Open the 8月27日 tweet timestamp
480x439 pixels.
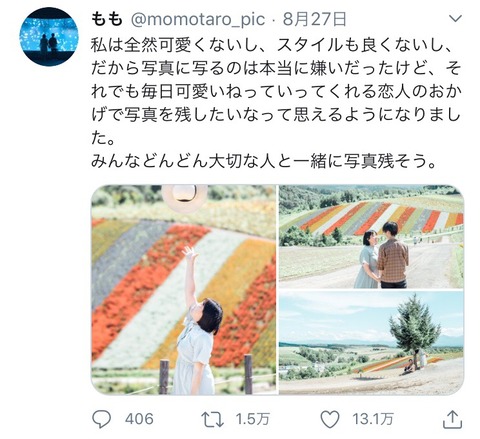(x=315, y=19)
